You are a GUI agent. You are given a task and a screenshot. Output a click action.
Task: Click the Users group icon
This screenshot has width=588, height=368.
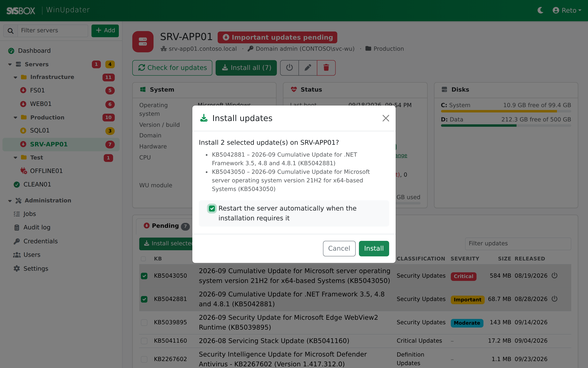17,255
